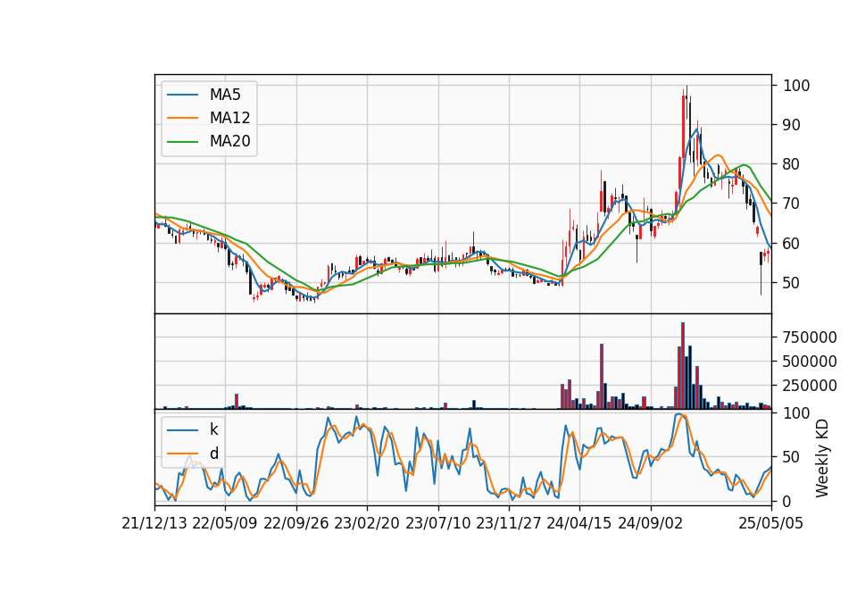Click the k legend label
857x616 pixels.
pyautogui.click(x=213, y=429)
